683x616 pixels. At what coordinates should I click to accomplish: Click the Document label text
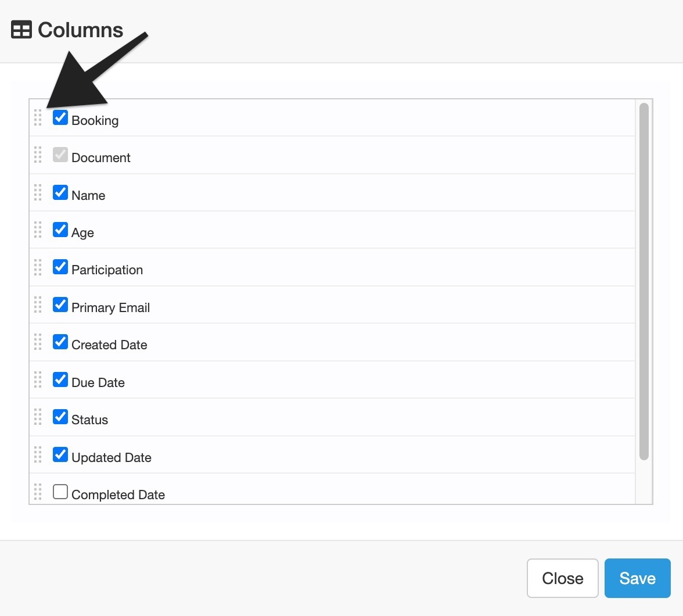100,158
